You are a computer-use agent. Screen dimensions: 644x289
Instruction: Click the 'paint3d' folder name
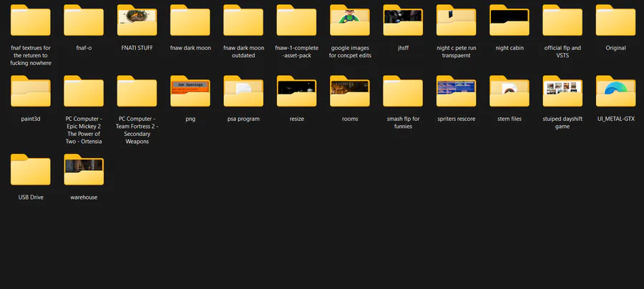coord(30,119)
